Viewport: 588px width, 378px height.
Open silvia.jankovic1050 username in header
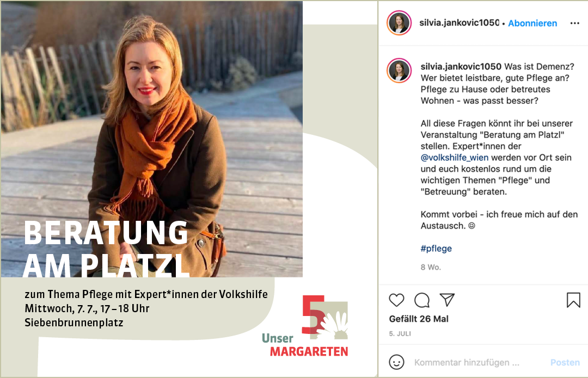460,23
